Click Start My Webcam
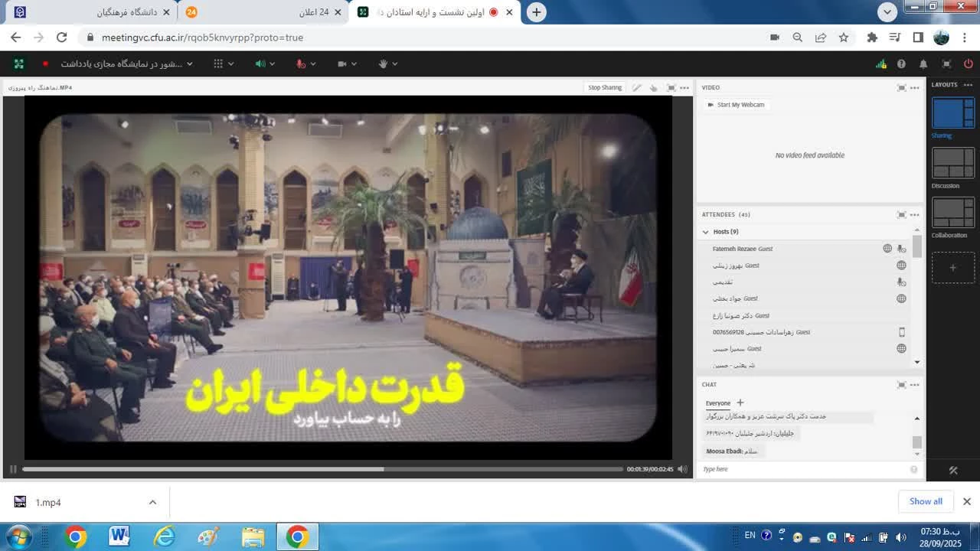The width and height of the screenshot is (980, 551). coord(736,105)
